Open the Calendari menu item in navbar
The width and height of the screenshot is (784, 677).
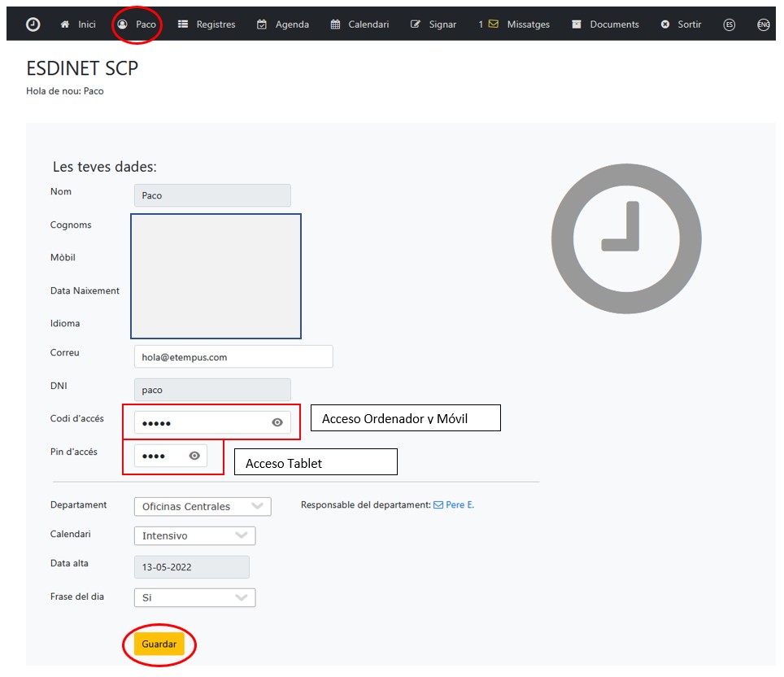click(368, 24)
